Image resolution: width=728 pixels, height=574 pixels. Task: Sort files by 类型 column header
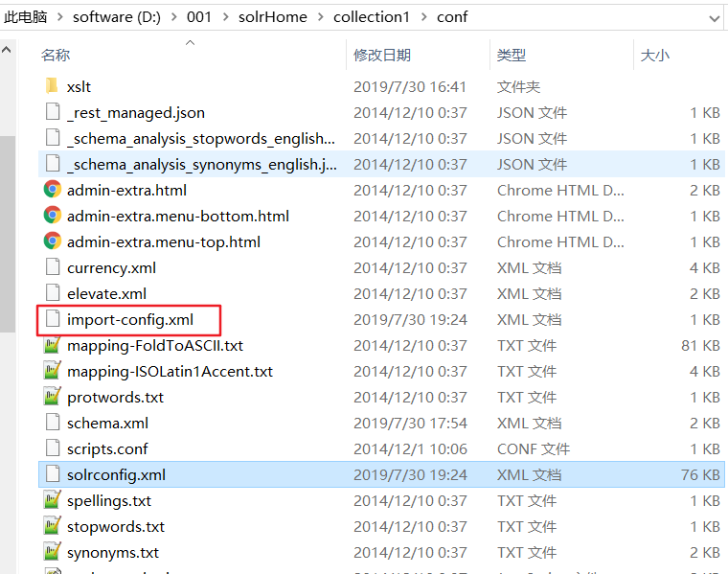[512, 55]
